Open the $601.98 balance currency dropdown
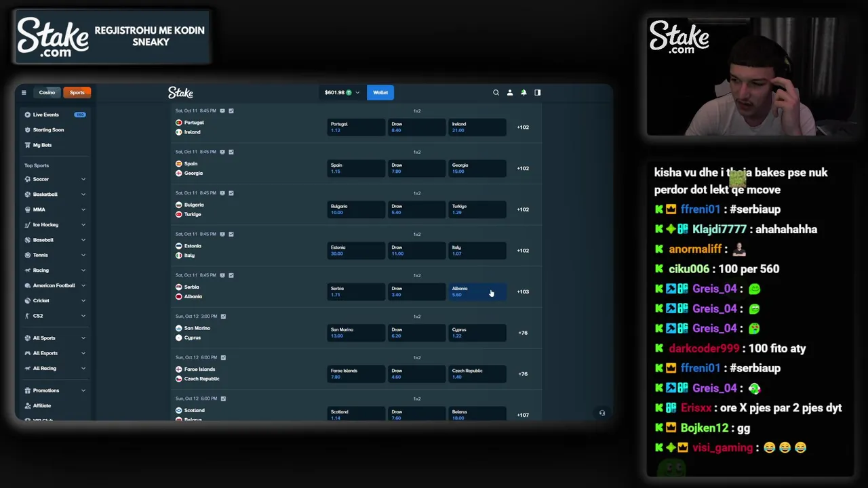The image size is (868, 488). 342,92
